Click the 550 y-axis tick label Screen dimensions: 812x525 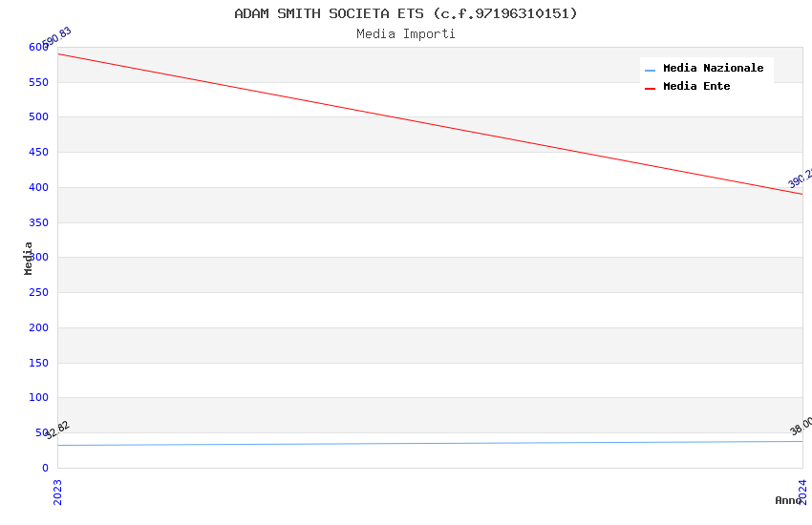click(x=38, y=82)
